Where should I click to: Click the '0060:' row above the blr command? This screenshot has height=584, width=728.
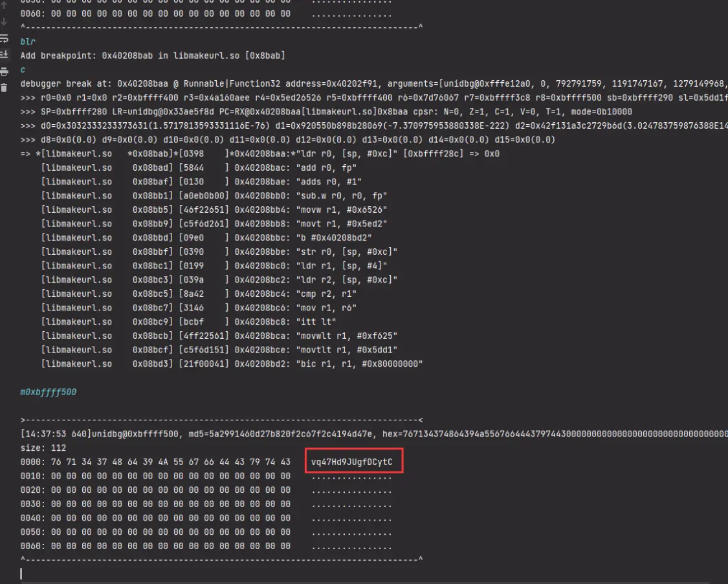click(206, 14)
